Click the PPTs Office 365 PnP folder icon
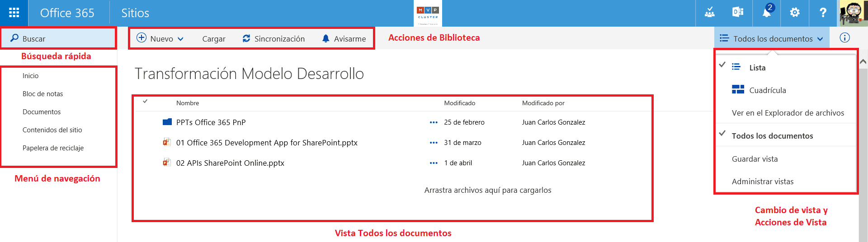 pos(167,122)
